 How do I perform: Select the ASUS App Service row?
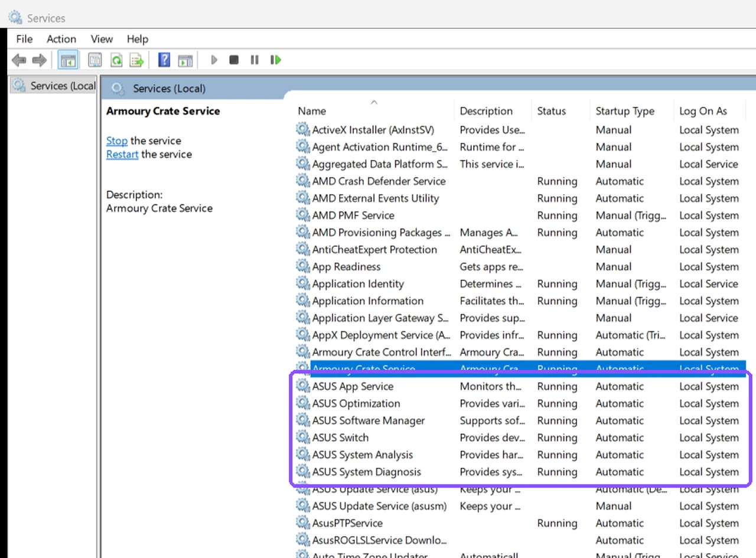(x=521, y=386)
